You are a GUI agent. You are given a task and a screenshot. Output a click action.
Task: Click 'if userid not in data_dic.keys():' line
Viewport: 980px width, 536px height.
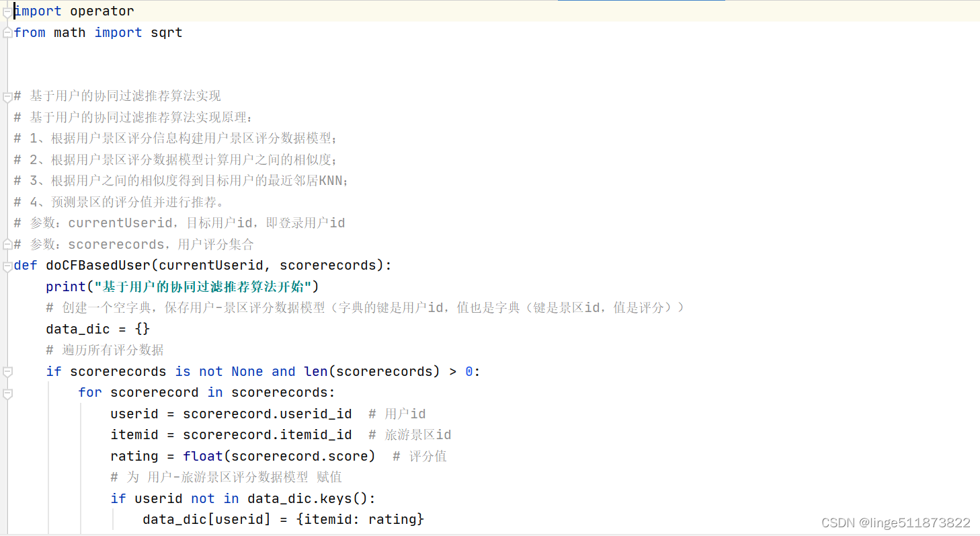pyautogui.click(x=243, y=498)
